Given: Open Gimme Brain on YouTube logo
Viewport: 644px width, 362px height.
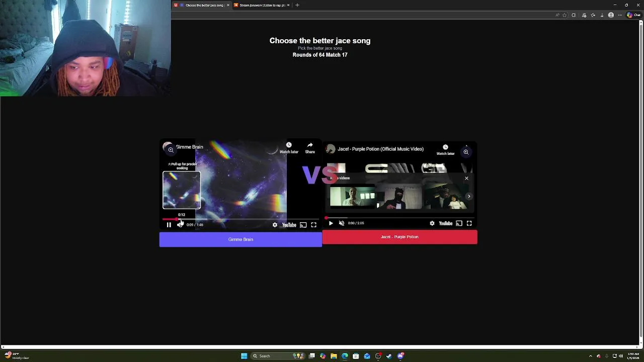Looking at the screenshot, I should 289,225.
